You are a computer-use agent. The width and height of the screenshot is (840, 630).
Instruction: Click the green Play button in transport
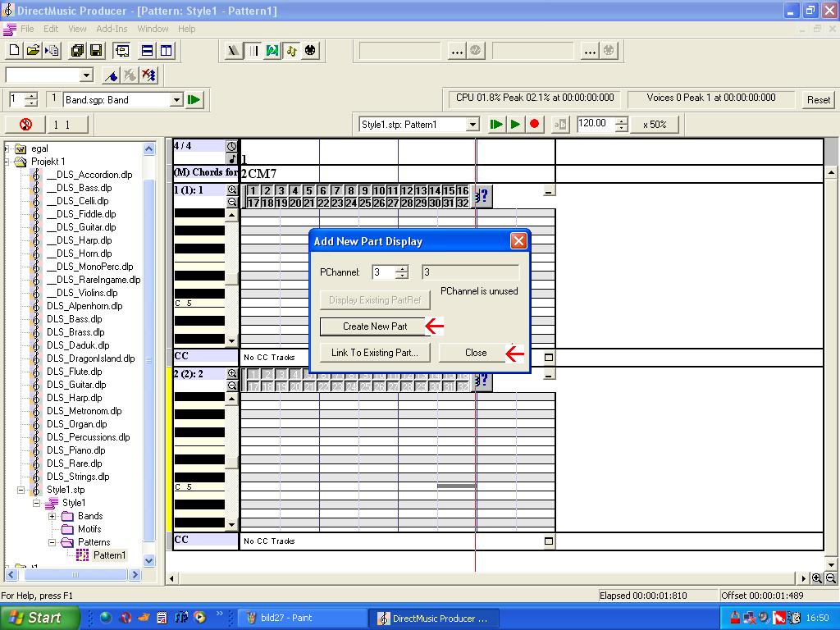[x=515, y=125]
